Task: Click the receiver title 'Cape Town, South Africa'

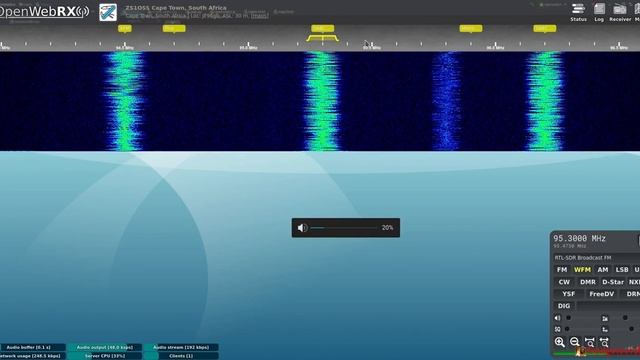Action: pyautogui.click(x=176, y=8)
